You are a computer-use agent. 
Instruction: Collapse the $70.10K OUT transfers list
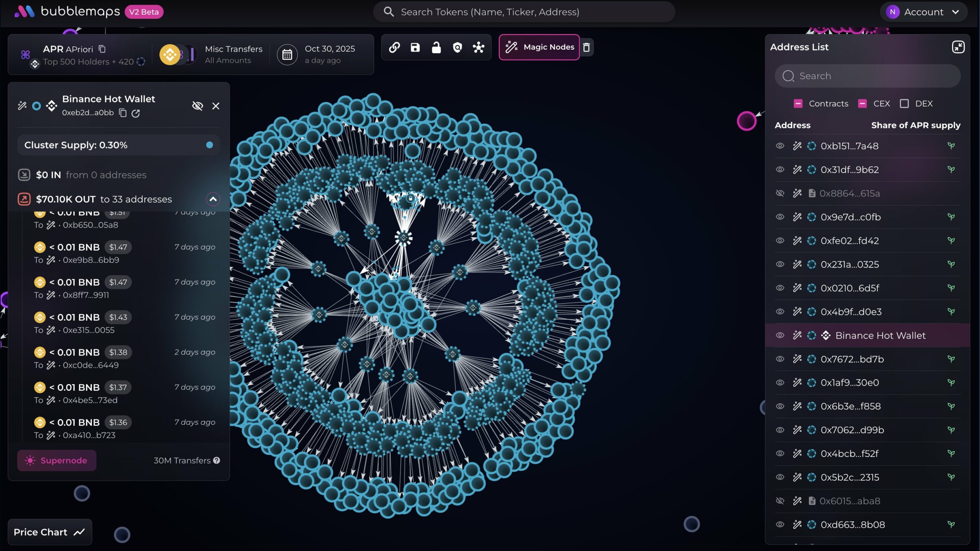click(213, 199)
